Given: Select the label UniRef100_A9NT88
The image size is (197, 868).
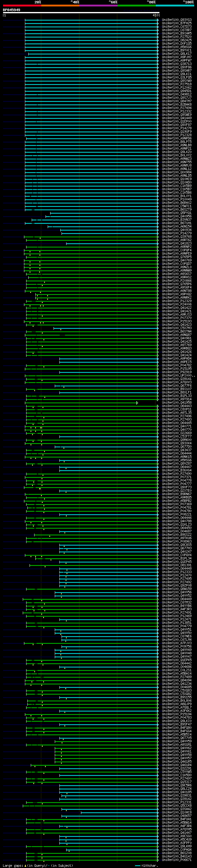Looking at the screenshot, I should 177,291.
